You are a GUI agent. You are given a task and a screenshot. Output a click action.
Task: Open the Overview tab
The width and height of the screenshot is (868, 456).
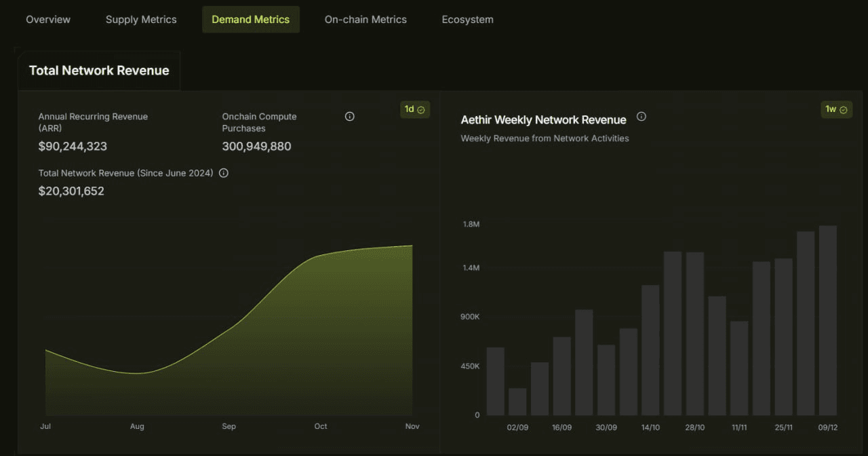pyautogui.click(x=48, y=20)
